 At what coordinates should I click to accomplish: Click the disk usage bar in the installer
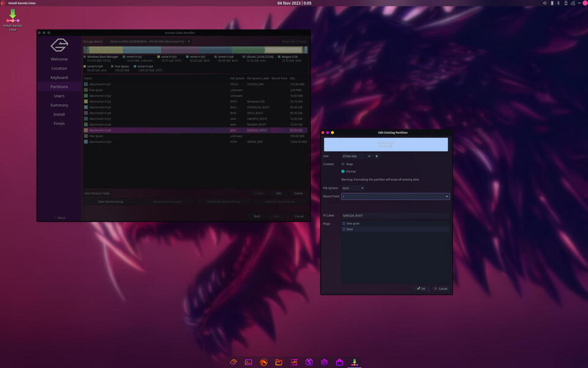point(195,50)
